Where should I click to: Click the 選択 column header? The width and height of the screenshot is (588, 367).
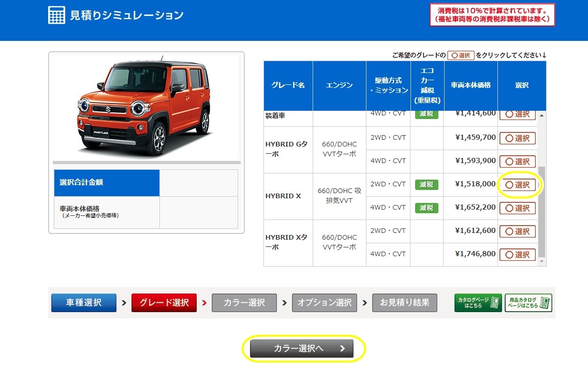point(522,85)
